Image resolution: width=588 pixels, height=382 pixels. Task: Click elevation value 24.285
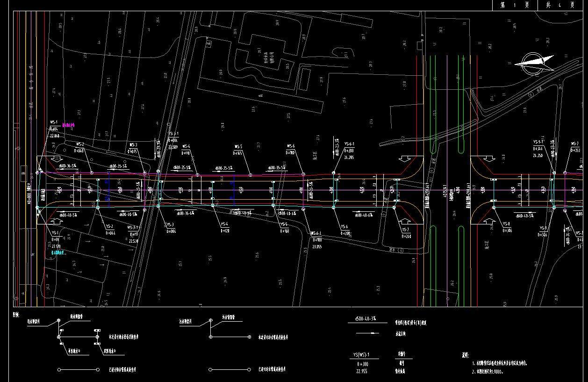pos(349,158)
